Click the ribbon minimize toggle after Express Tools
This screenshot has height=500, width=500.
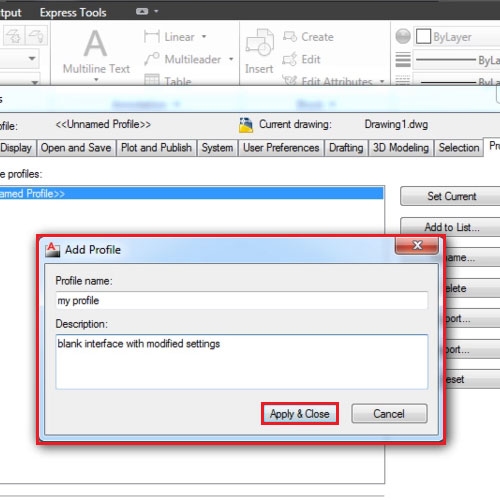click(142, 12)
